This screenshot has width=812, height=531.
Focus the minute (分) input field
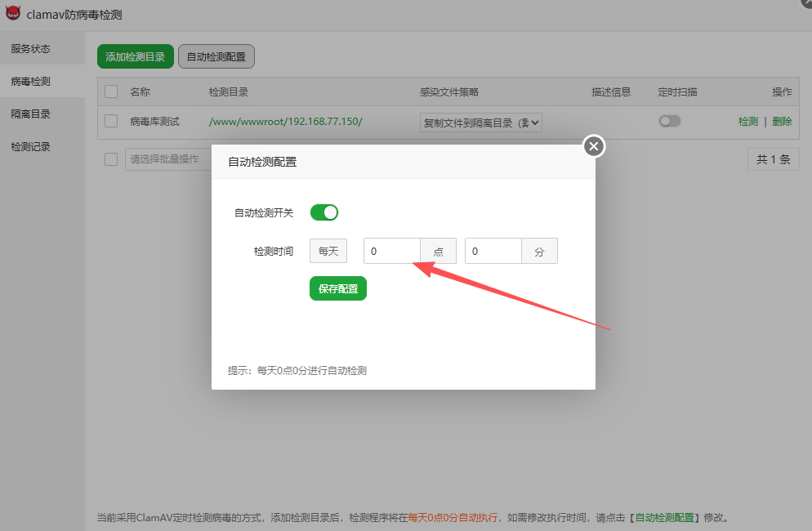[x=493, y=252]
